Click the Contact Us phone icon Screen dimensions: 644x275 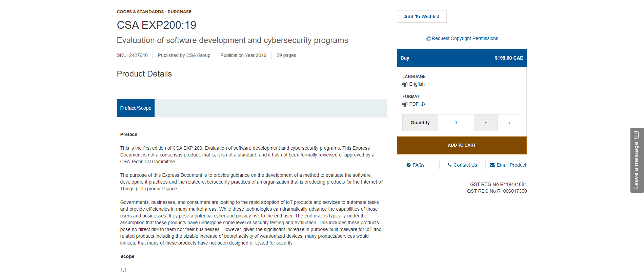coord(450,165)
